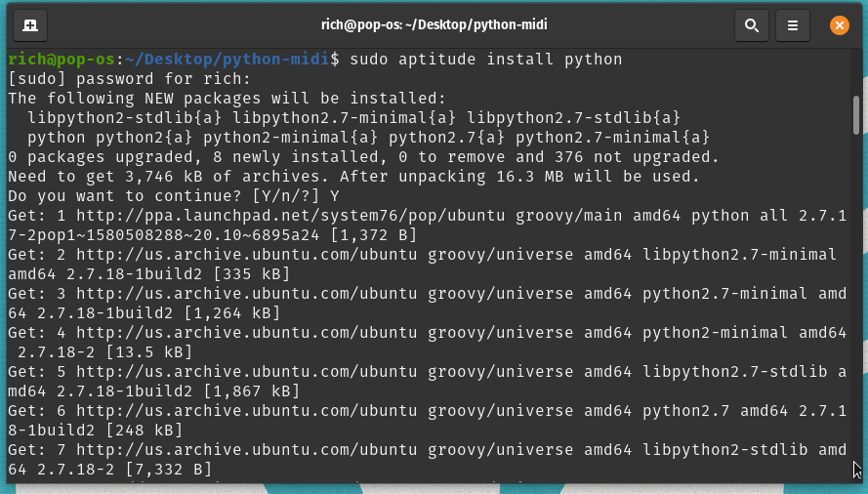Click the 'Get: 5' archive URL line
This screenshot has height=494, width=868.
[428, 372]
